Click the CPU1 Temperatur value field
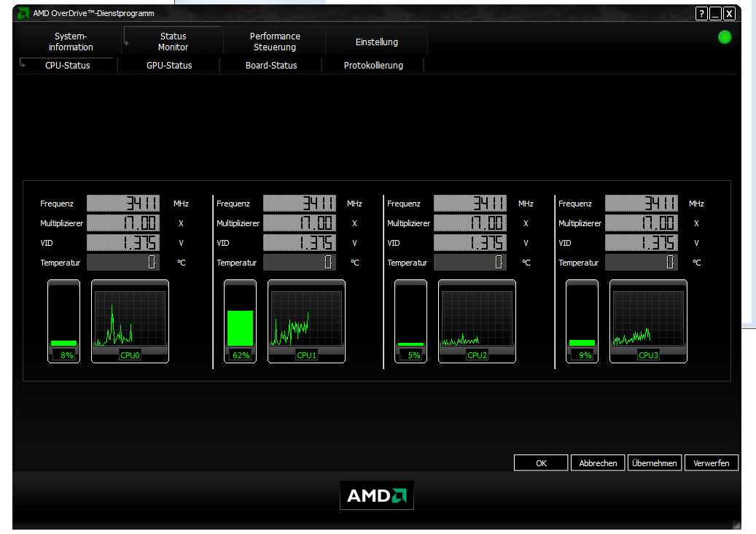This screenshot has width=756, height=534. 300,263
